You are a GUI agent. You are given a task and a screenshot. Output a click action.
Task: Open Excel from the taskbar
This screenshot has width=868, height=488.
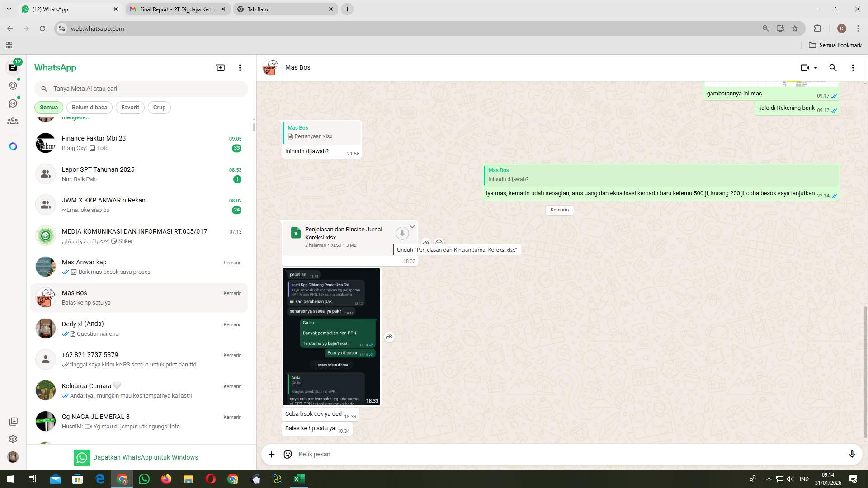point(298,479)
